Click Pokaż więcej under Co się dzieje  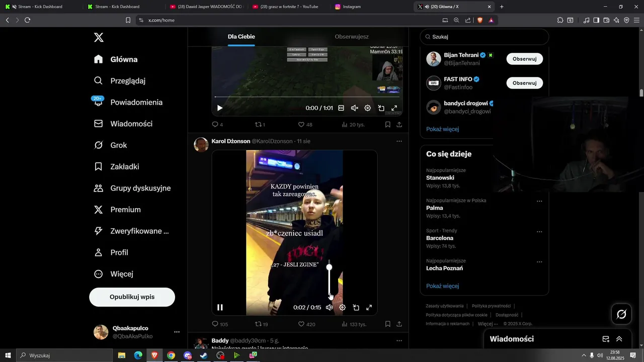442,286
